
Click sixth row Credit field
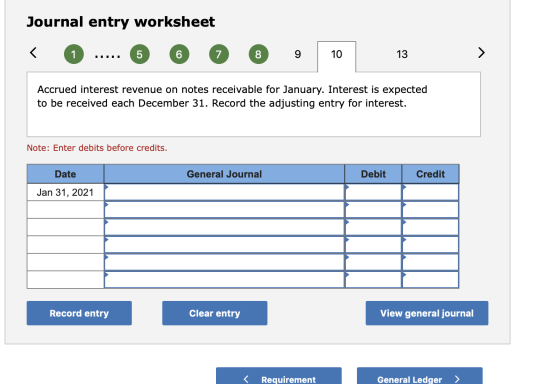coord(430,280)
